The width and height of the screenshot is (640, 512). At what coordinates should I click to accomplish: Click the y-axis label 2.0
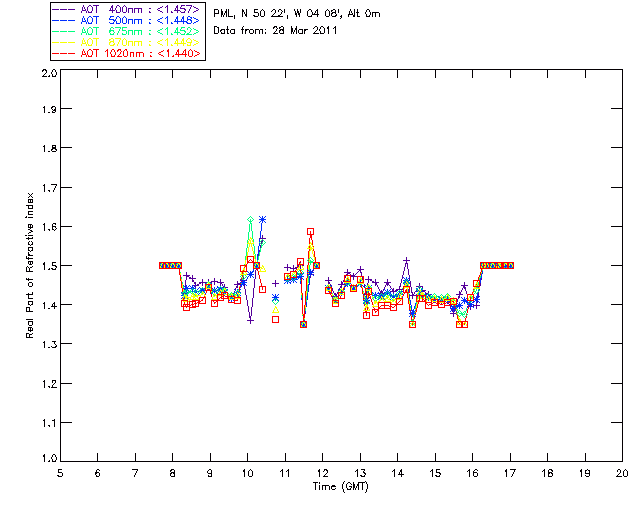pyautogui.click(x=49, y=73)
